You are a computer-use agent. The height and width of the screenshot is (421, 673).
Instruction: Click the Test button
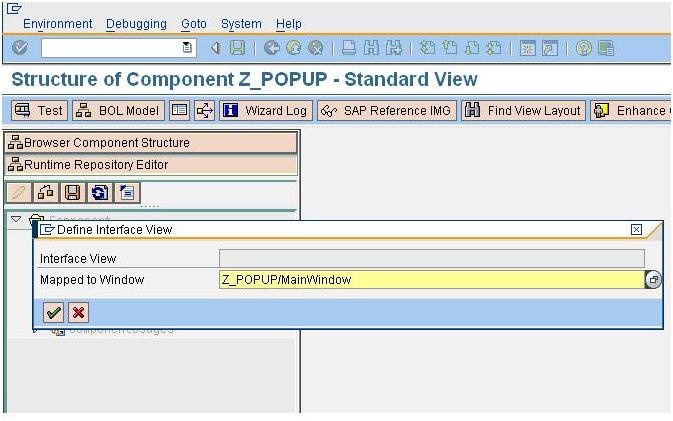click(39, 111)
